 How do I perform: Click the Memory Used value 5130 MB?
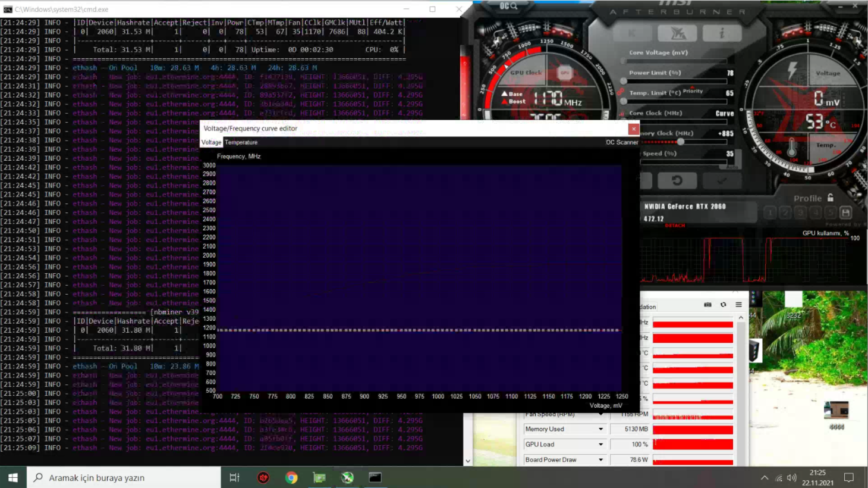pyautogui.click(x=630, y=429)
